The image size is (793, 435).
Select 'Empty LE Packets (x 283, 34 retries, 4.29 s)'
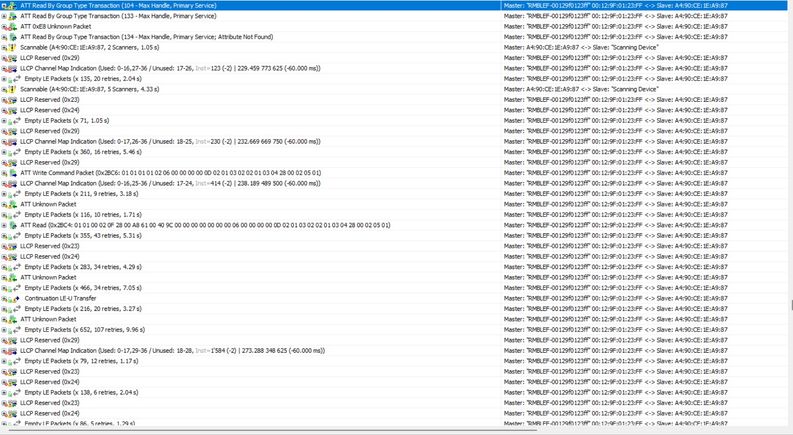(83, 267)
